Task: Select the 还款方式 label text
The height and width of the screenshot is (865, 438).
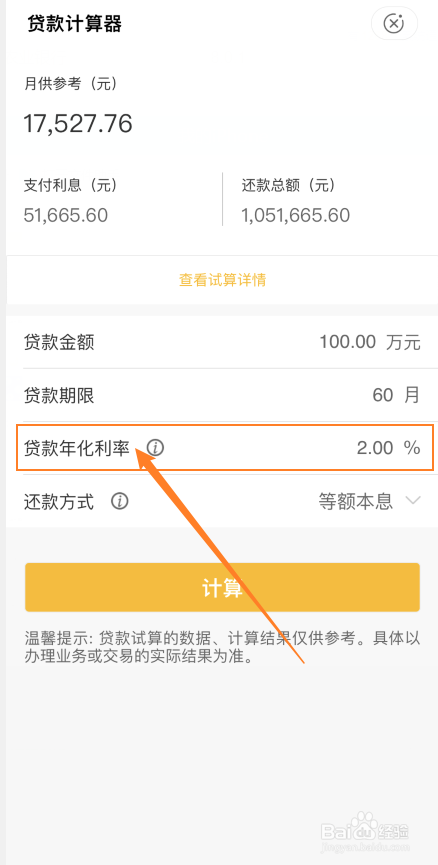Action: click(x=59, y=501)
